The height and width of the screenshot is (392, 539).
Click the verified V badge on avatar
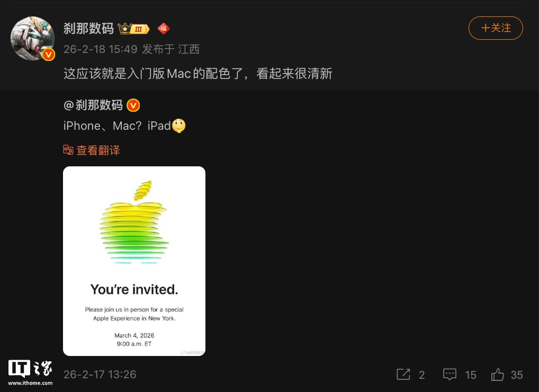click(49, 55)
